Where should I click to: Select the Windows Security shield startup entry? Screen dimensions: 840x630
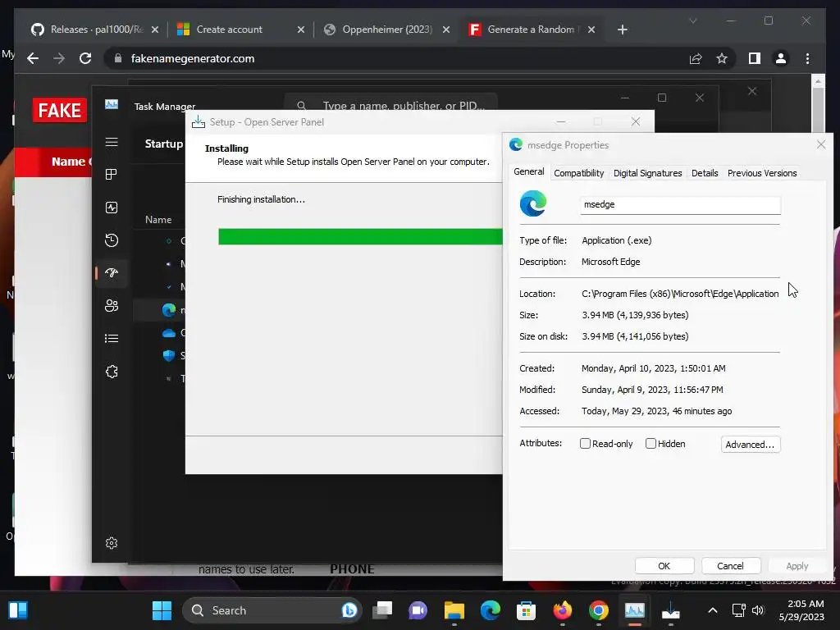[x=169, y=356]
